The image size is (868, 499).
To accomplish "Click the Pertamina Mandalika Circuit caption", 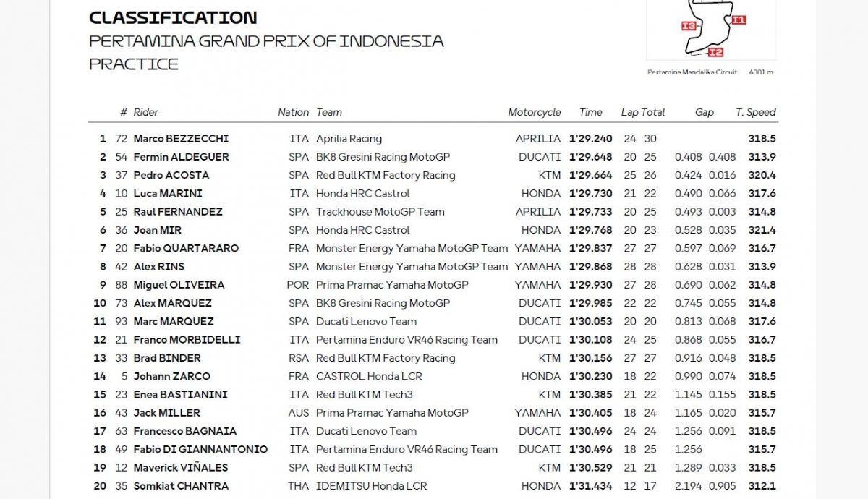I will [x=692, y=72].
